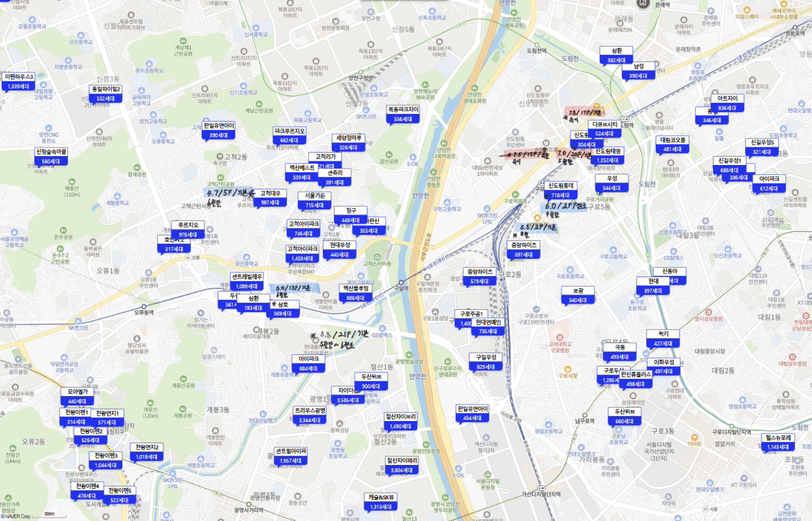This screenshot has height=521, width=812.
Task: Select the 타임스퀘어 shopping icon
Action: click(746, 10)
